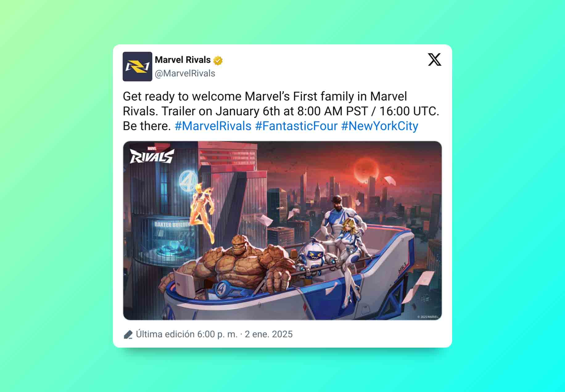Open the #MarvelRivals hashtag
The image size is (565, 392).
(x=213, y=126)
